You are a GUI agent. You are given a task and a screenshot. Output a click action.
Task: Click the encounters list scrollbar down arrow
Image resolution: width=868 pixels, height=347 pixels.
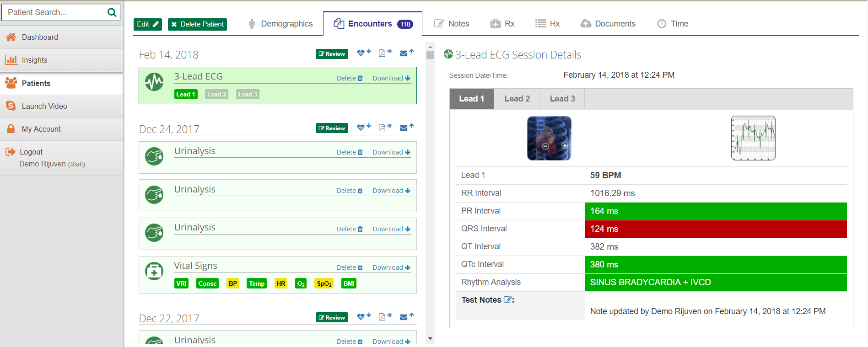tap(430, 339)
